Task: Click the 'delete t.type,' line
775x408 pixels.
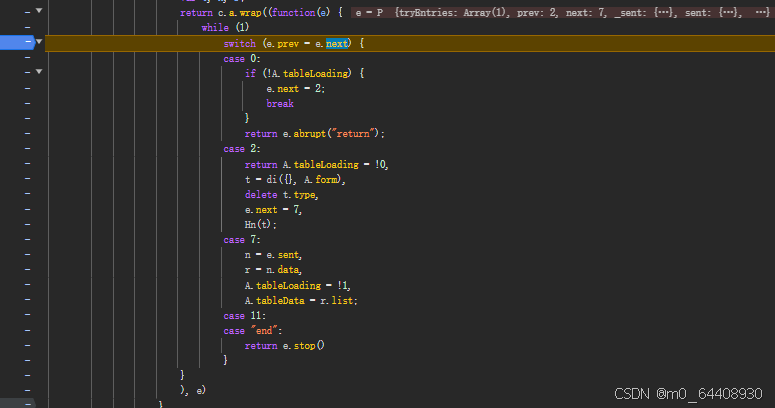Action: click(281, 195)
